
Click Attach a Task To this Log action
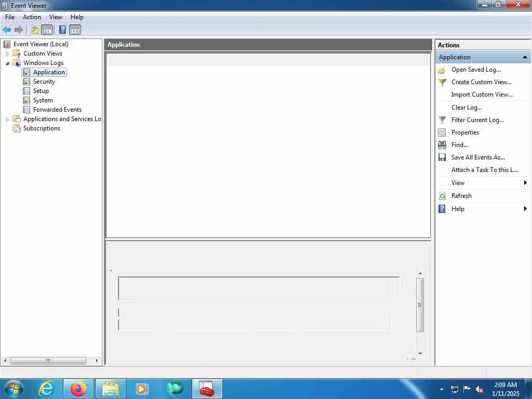[485, 170]
